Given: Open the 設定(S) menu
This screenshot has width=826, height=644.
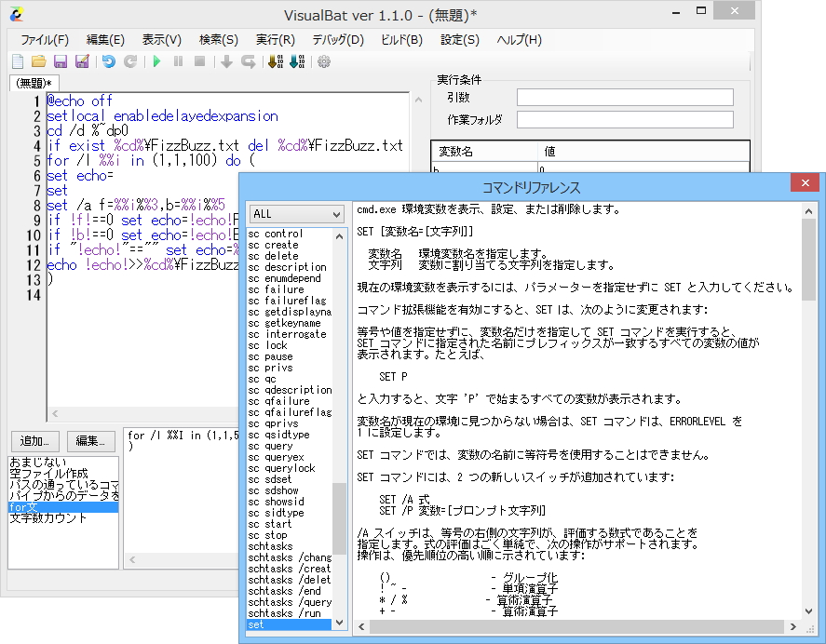Looking at the screenshot, I should 460,40.
